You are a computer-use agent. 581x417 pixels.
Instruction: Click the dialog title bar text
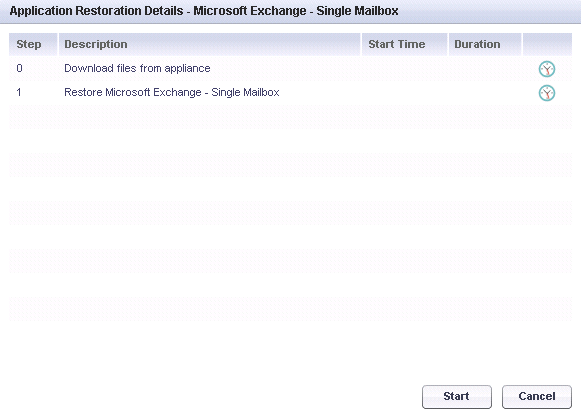click(204, 11)
